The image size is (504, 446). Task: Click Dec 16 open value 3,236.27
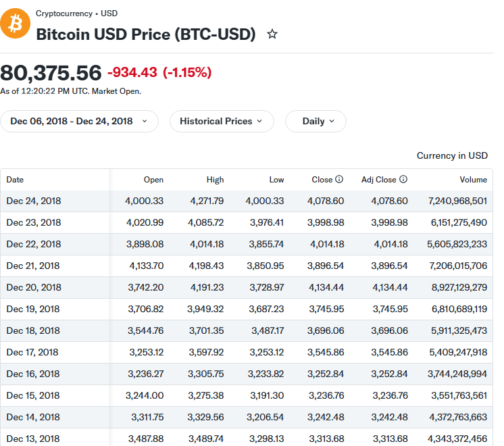tap(146, 374)
